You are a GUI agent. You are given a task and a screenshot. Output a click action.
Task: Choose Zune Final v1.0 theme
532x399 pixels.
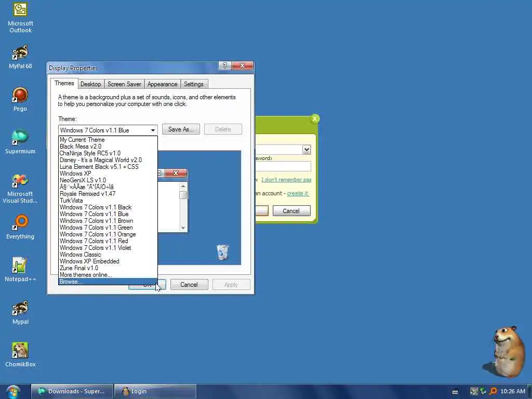coord(108,268)
